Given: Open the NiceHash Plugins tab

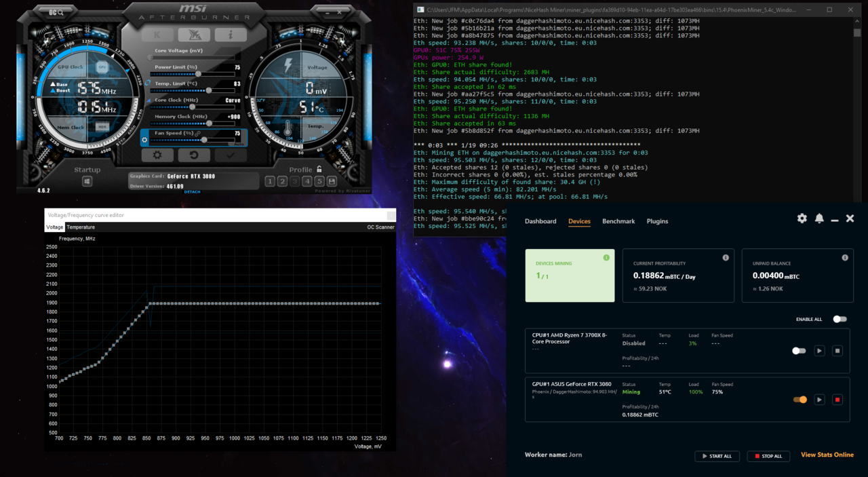Looking at the screenshot, I should click(x=657, y=221).
